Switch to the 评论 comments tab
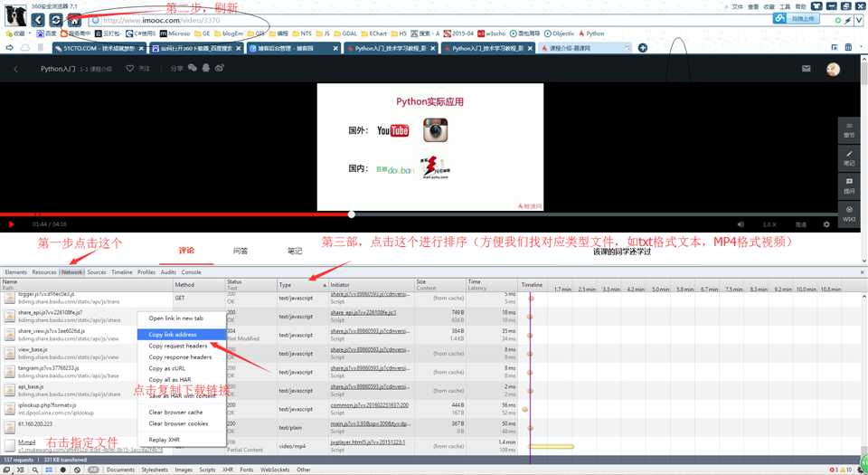This screenshot has width=868, height=475. pos(186,251)
